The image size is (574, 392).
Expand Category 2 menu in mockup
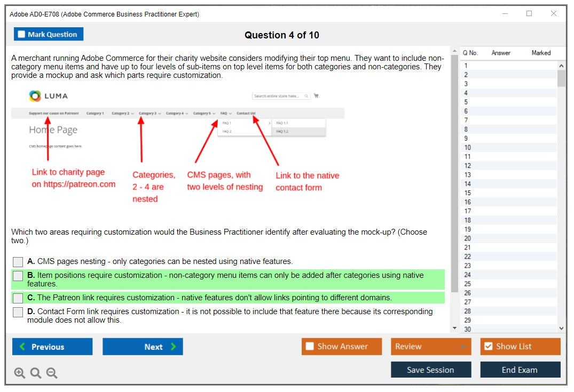122,113
